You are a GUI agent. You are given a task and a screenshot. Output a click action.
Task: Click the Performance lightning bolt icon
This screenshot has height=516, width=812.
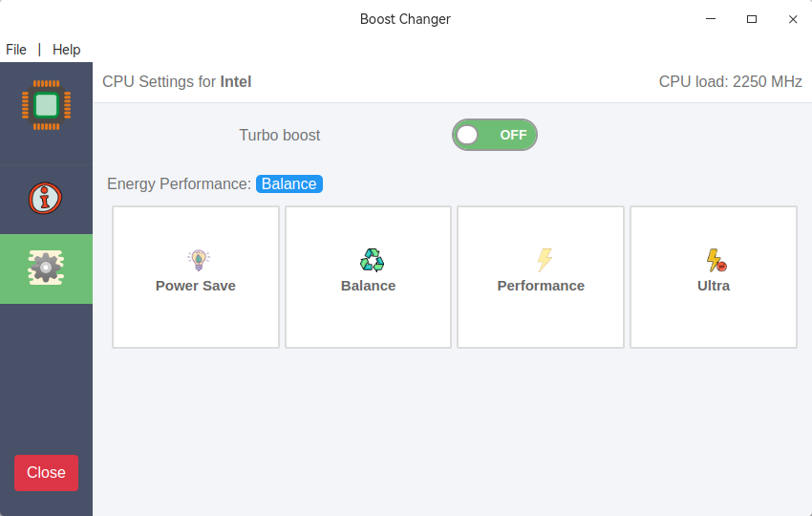point(544,260)
